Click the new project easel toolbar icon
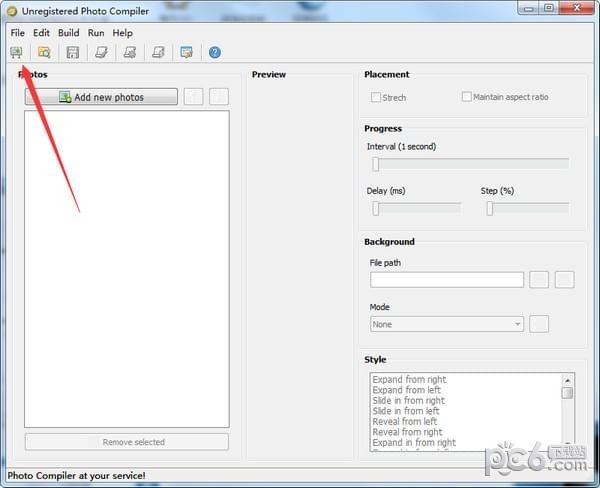Viewport: 600px width, 488px height. 16,52
